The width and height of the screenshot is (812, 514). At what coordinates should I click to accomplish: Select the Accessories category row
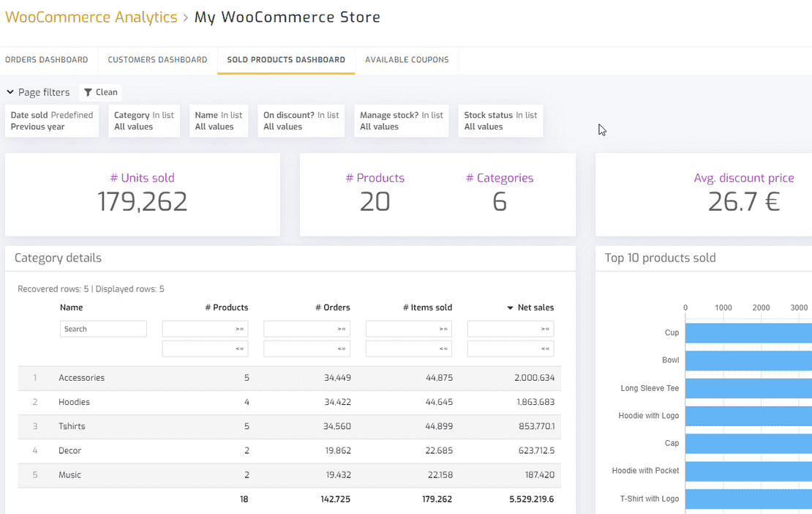point(290,379)
